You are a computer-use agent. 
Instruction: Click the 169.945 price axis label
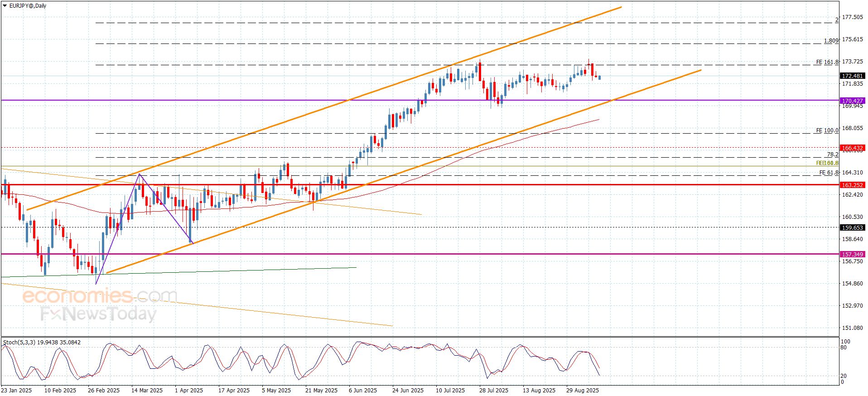tap(852, 106)
